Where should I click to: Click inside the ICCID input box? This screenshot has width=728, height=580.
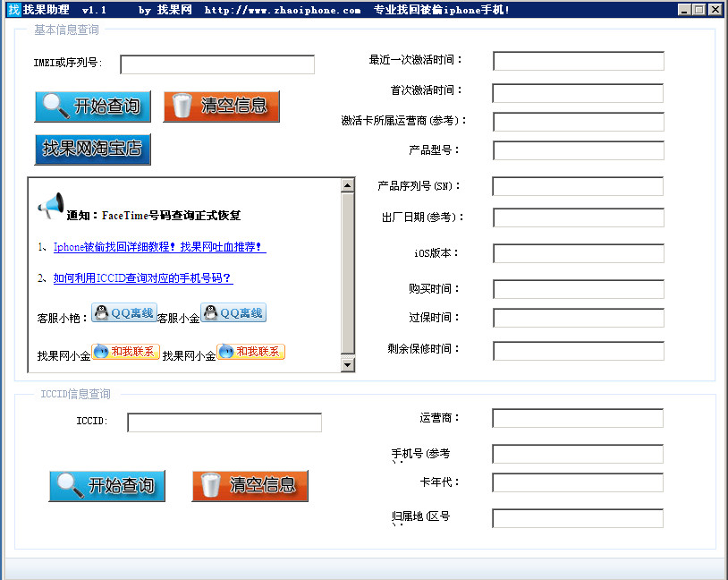point(223,422)
